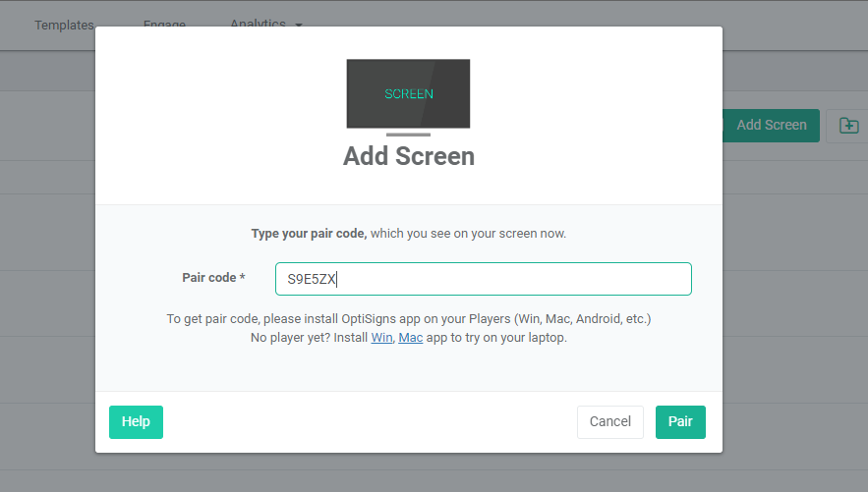Expand the Analytics dropdown arrow

pyautogui.click(x=298, y=24)
